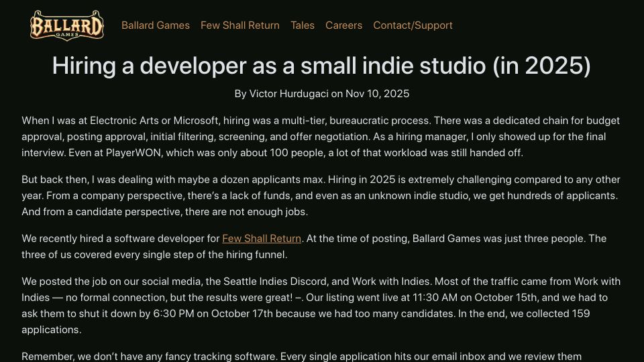Open the Tales page

pyautogui.click(x=303, y=25)
